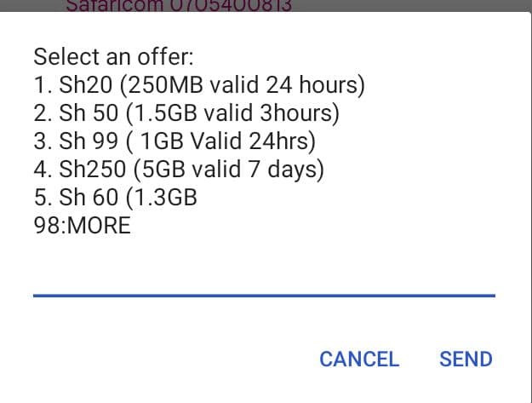The image size is (532, 403).
Task: Select the Sh20 250MB offer line
Action: pos(199,86)
